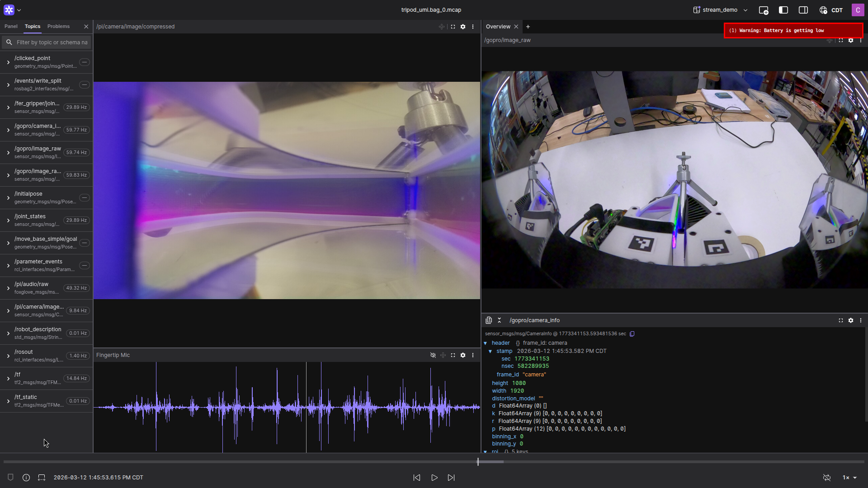Unmute audio in the Fingertip Mic panel
The width and height of the screenshot is (868, 488).
pyautogui.click(x=433, y=355)
